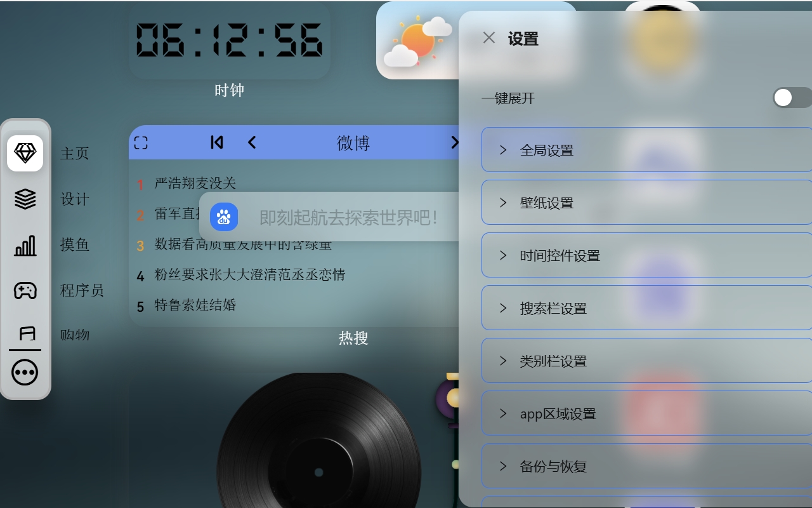Open hot search 粉丝要求张大大澄清范丞丞恋情
The height and width of the screenshot is (508, 812).
pos(250,275)
